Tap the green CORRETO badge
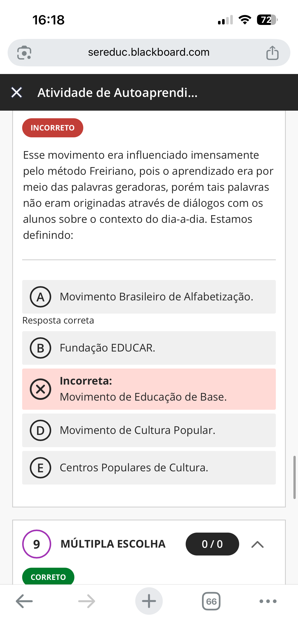Screen dimensions: 298x644 [48, 577]
